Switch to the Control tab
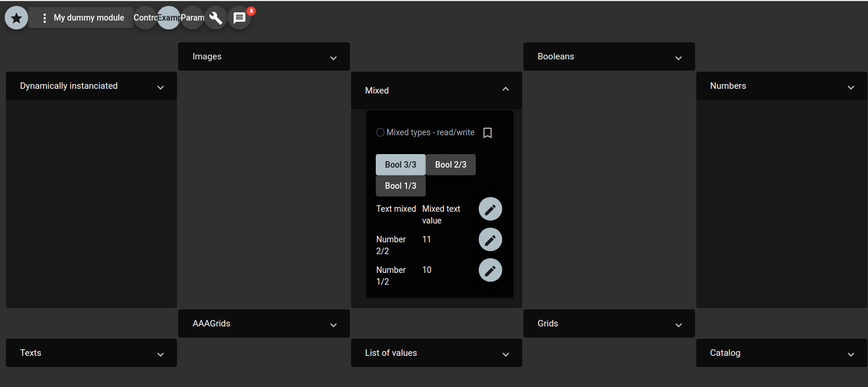The width and height of the screenshot is (868, 387). [x=145, y=18]
